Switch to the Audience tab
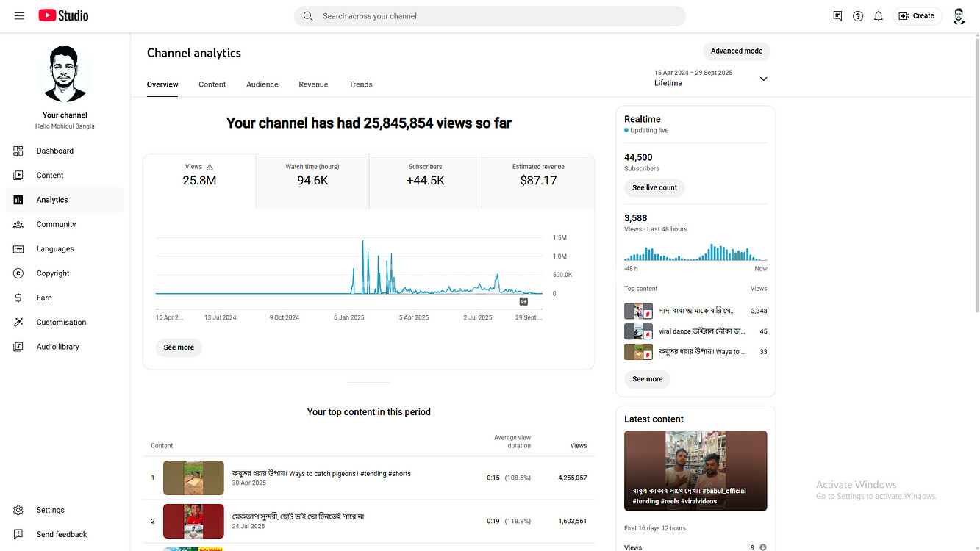Screen dimensions: 980x551 click(262, 84)
